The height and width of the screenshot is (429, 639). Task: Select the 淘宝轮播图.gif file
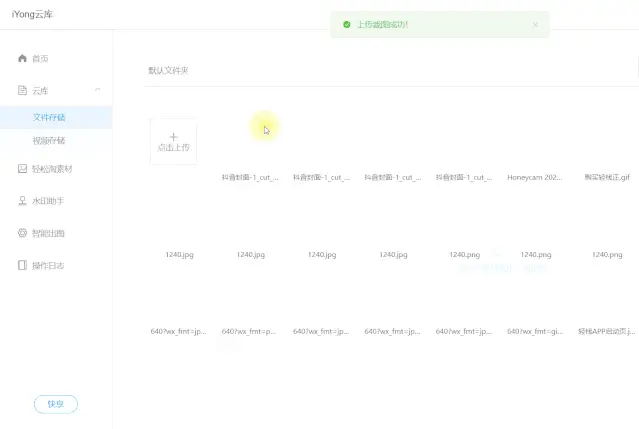pos(607,177)
